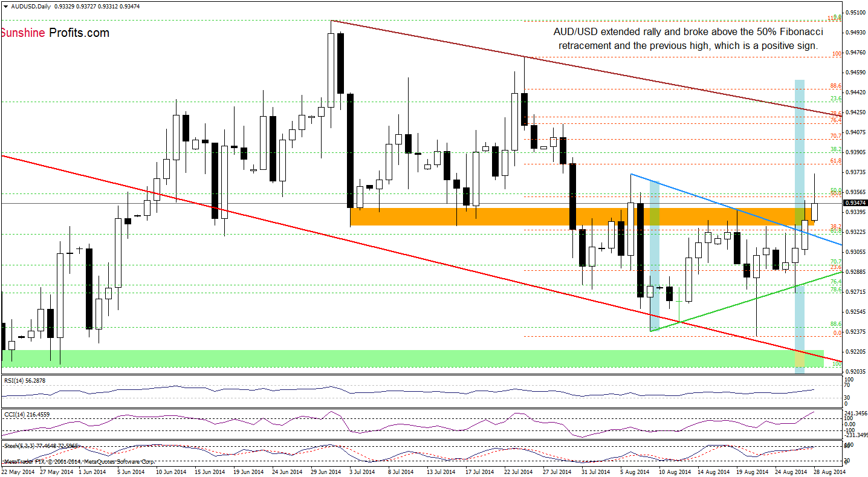Click the 0.93905 price axis label
This screenshot has height=477, width=868.
point(857,152)
